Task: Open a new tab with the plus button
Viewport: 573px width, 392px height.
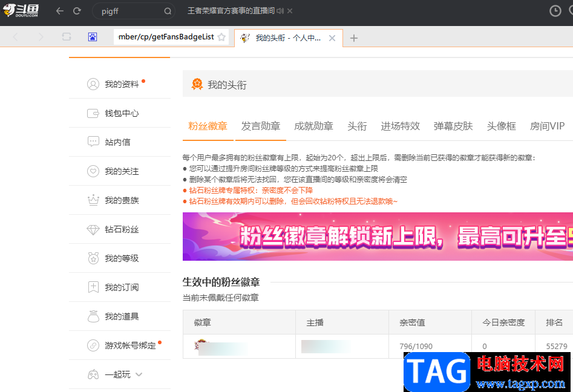Action: (354, 38)
